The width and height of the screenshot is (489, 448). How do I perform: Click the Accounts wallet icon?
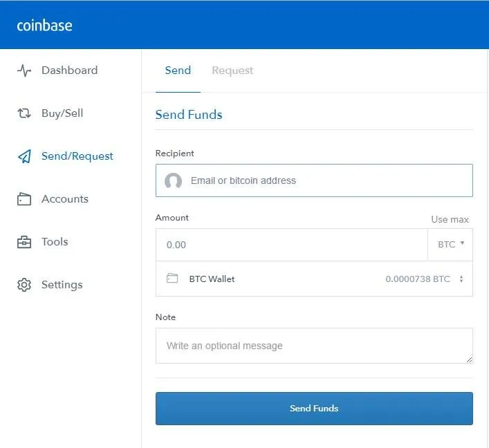[24, 199]
